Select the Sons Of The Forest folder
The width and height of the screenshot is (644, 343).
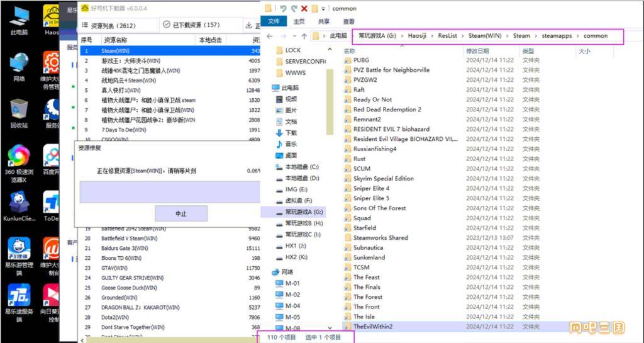tap(379, 208)
